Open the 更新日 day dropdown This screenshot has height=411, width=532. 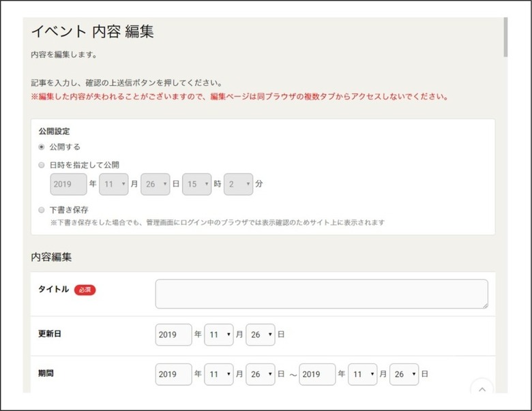click(x=261, y=335)
